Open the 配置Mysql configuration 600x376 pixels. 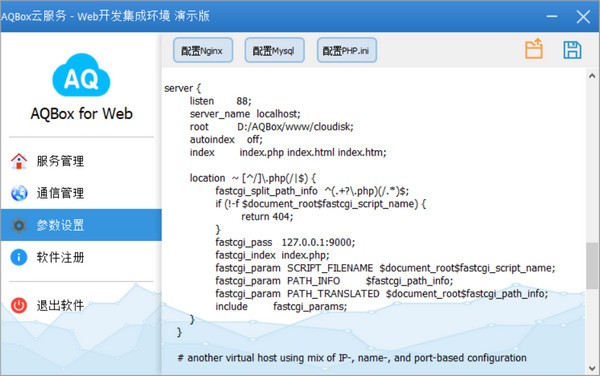(x=274, y=50)
